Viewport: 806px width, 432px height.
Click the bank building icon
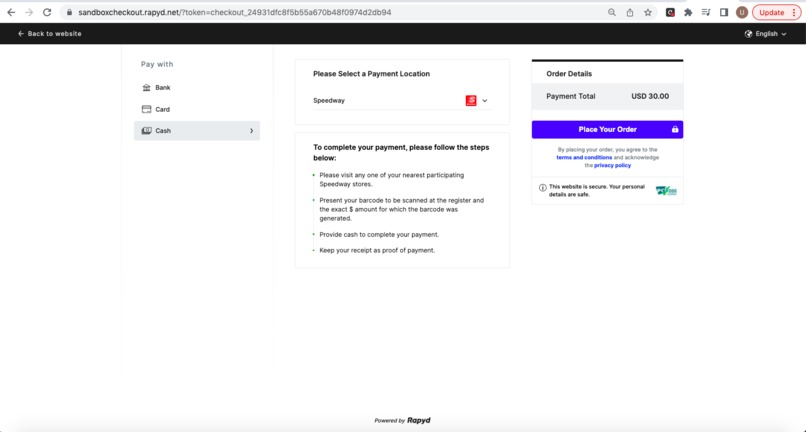[x=146, y=87]
